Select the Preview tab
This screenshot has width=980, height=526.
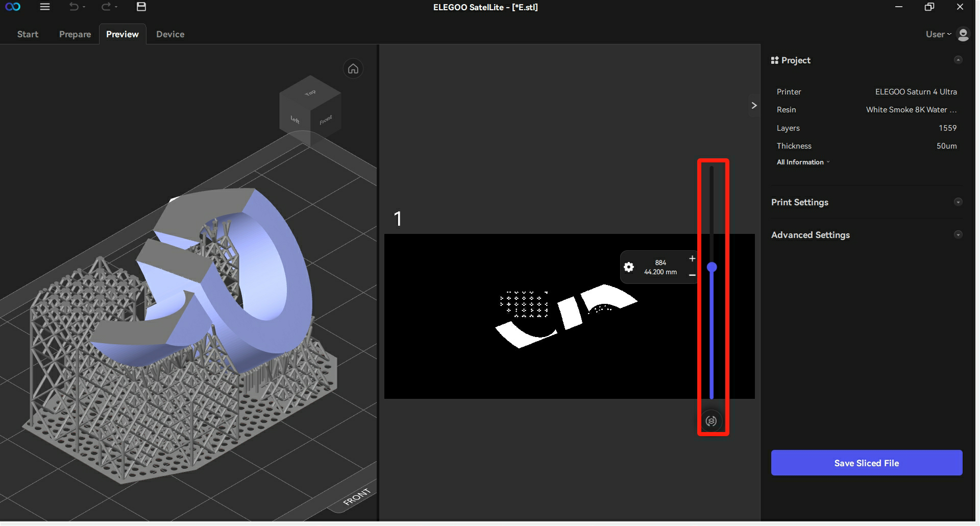click(x=122, y=34)
